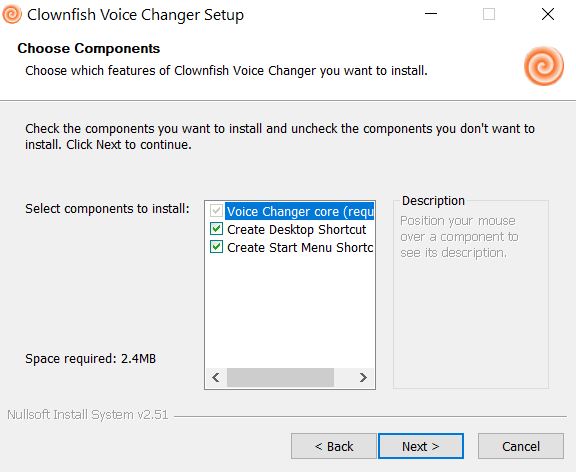Select the Create Start Menu Shortcut label
Screen dimensions: 576x472
pos(300,247)
